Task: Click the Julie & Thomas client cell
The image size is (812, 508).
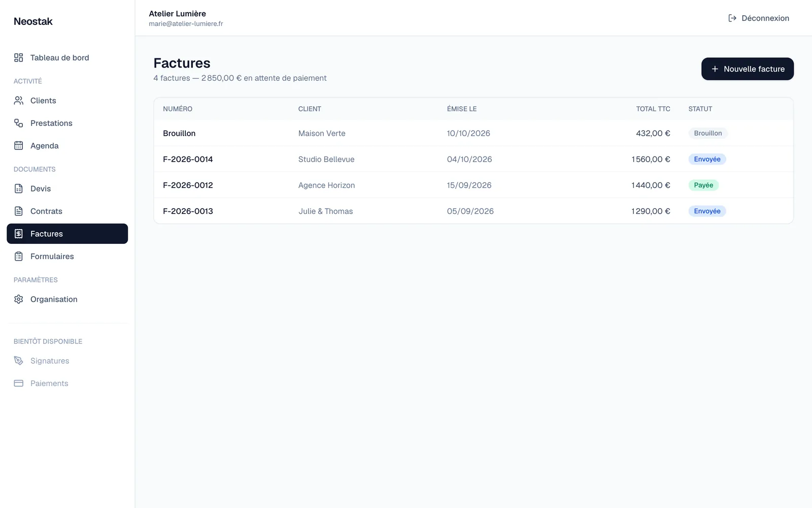Action: click(325, 211)
